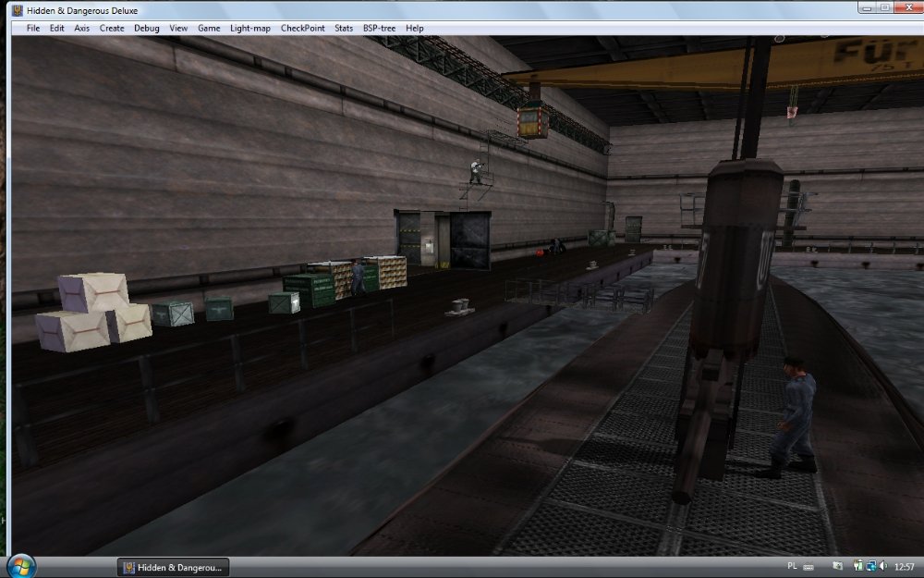Open the Debug menu
Screen dimensions: 924x578
pyautogui.click(x=147, y=28)
